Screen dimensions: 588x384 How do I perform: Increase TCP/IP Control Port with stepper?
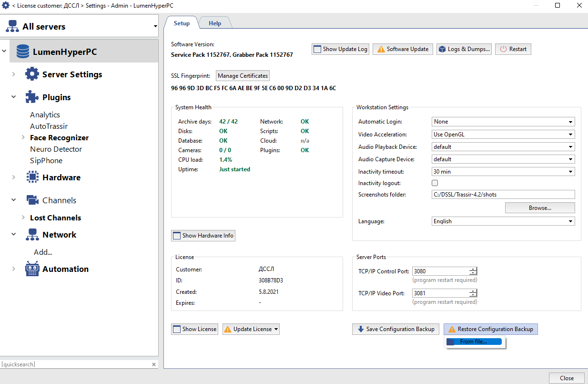click(473, 270)
